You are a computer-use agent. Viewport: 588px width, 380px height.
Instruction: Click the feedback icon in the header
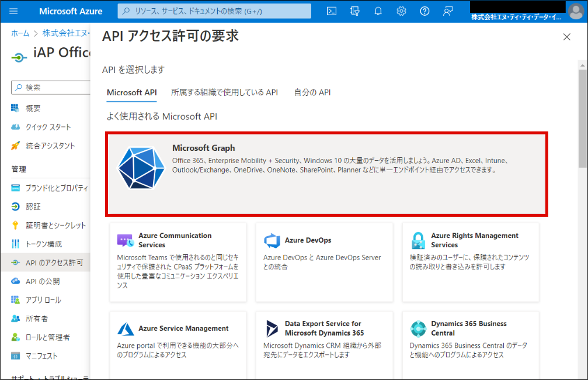448,11
